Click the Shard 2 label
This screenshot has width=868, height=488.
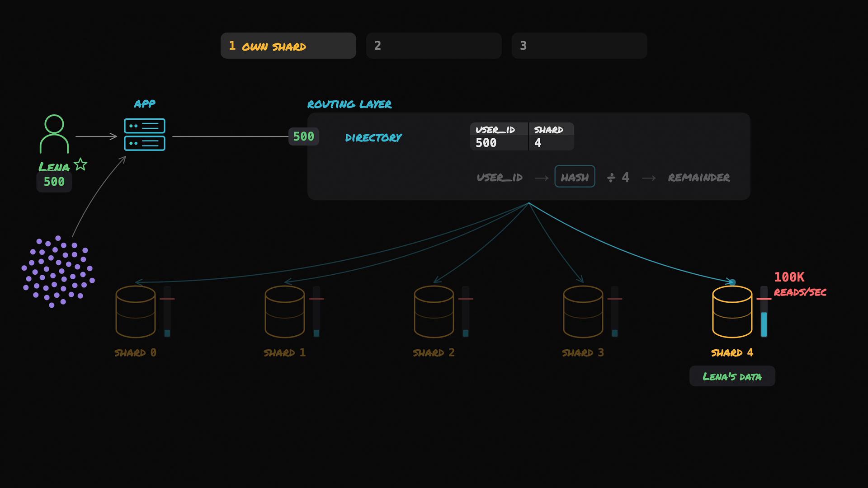[x=434, y=352]
